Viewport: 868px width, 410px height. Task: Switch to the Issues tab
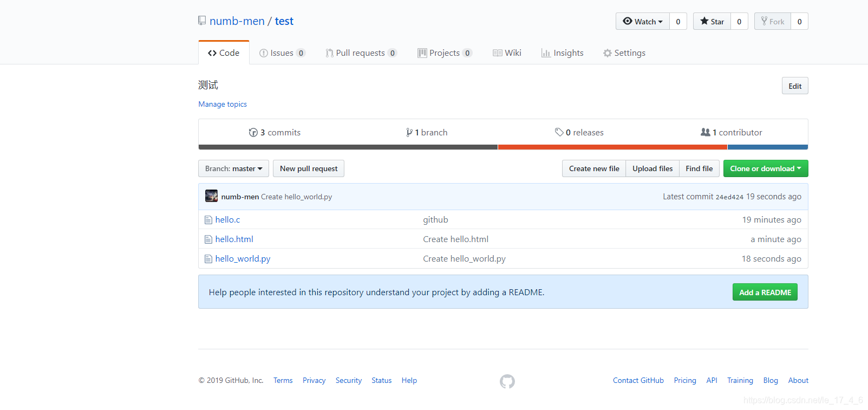282,53
